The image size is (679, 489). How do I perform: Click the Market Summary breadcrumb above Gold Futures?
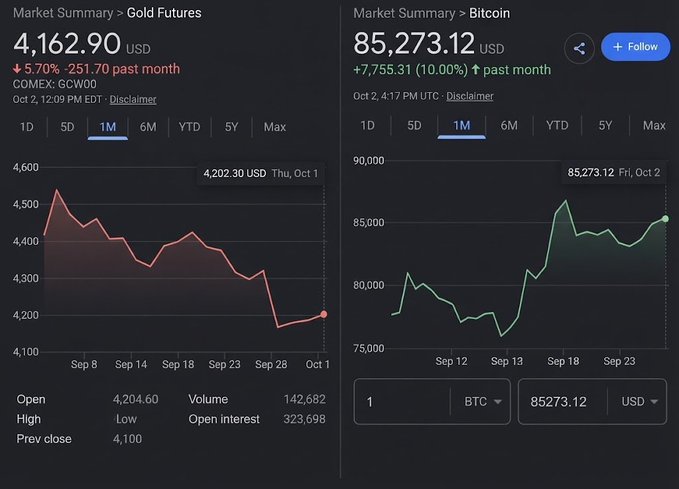click(x=63, y=13)
